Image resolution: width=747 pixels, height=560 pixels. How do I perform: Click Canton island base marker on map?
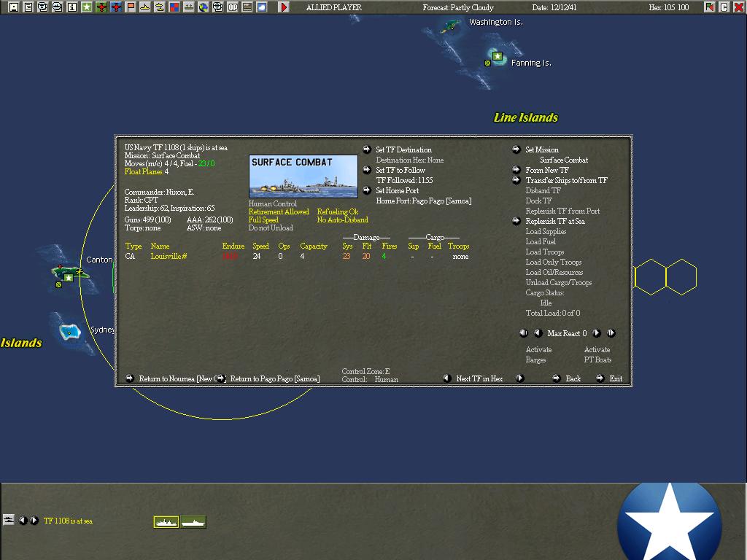click(69, 278)
